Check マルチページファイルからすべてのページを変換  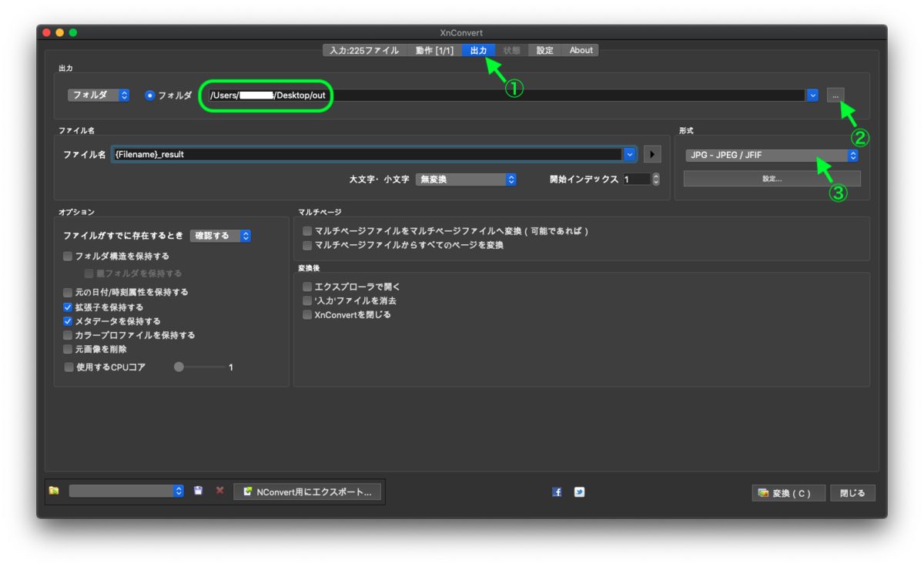(307, 245)
